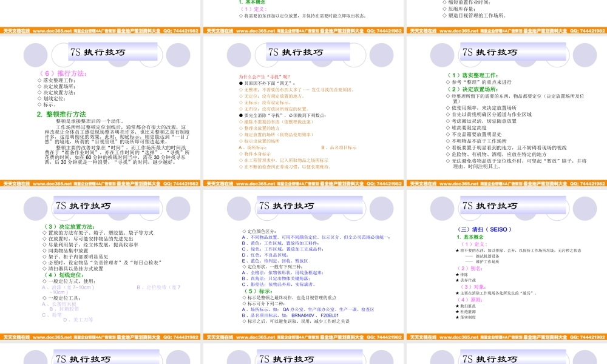This screenshot has width=607, height=364.
Task: Click the '(6) 推行方法:' heading
Action: tap(63, 73)
